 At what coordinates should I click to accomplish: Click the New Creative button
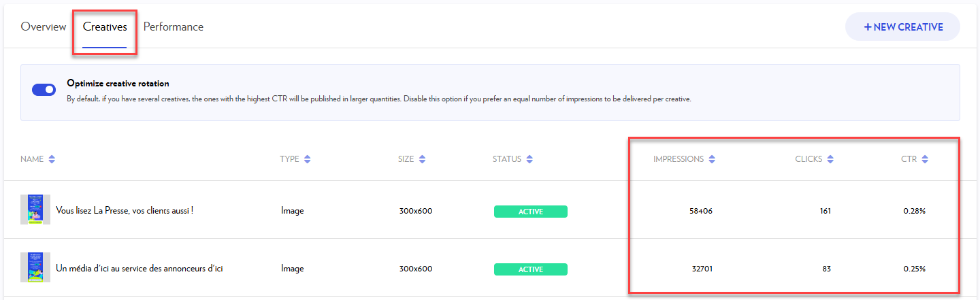click(x=902, y=27)
